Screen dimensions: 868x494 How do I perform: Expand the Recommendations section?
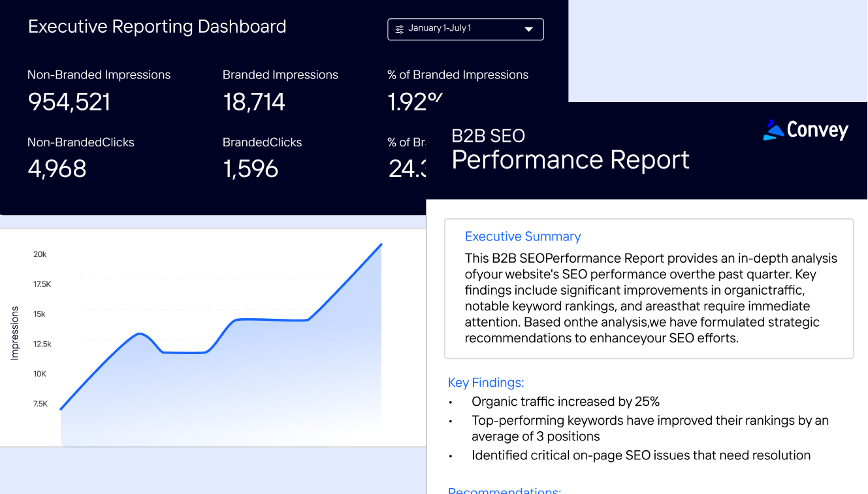[504, 490]
